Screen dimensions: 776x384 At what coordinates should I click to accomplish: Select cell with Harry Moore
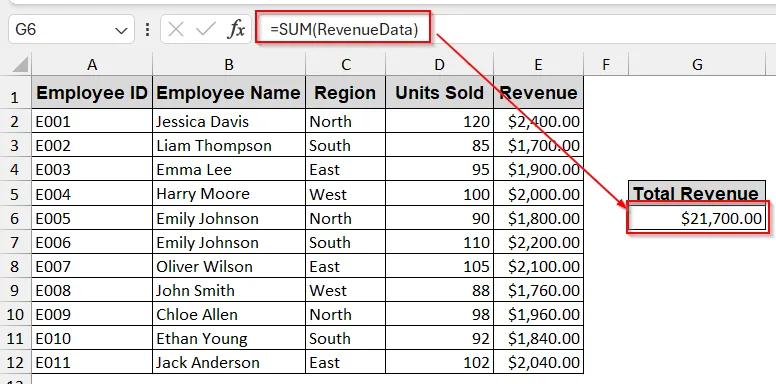229,194
